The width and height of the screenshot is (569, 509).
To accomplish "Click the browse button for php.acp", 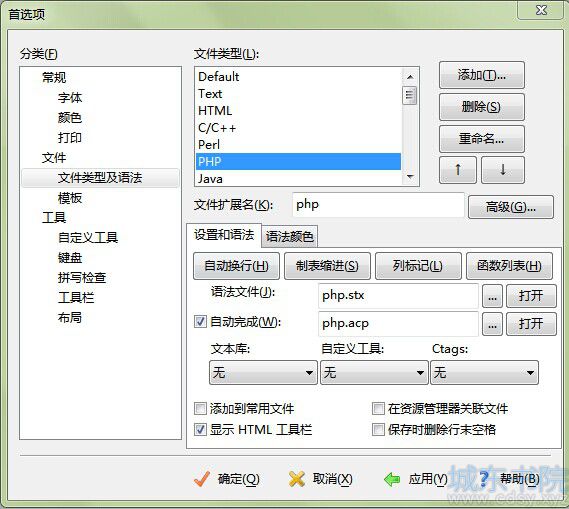I will [x=492, y=324].
